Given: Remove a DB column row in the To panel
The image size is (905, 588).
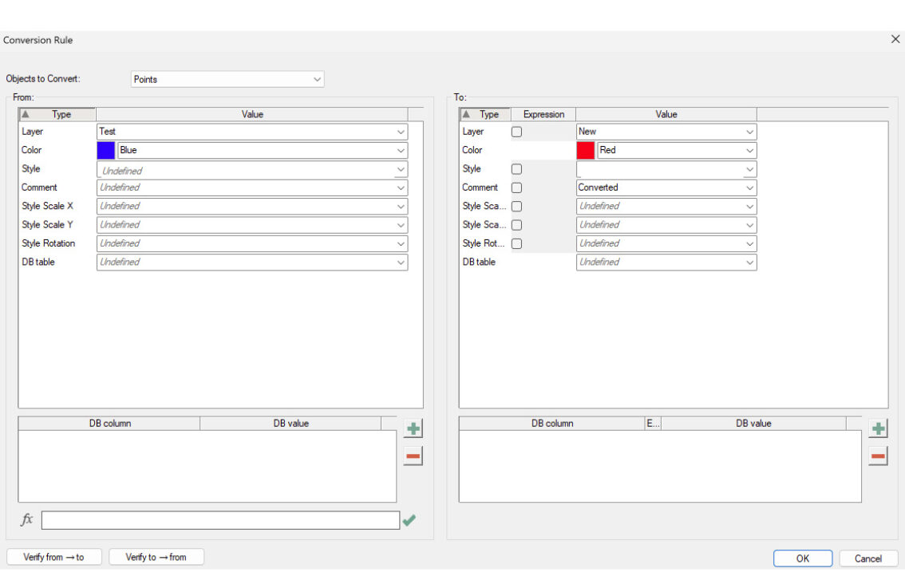Looking at the screenshot, I should point(878,456).
